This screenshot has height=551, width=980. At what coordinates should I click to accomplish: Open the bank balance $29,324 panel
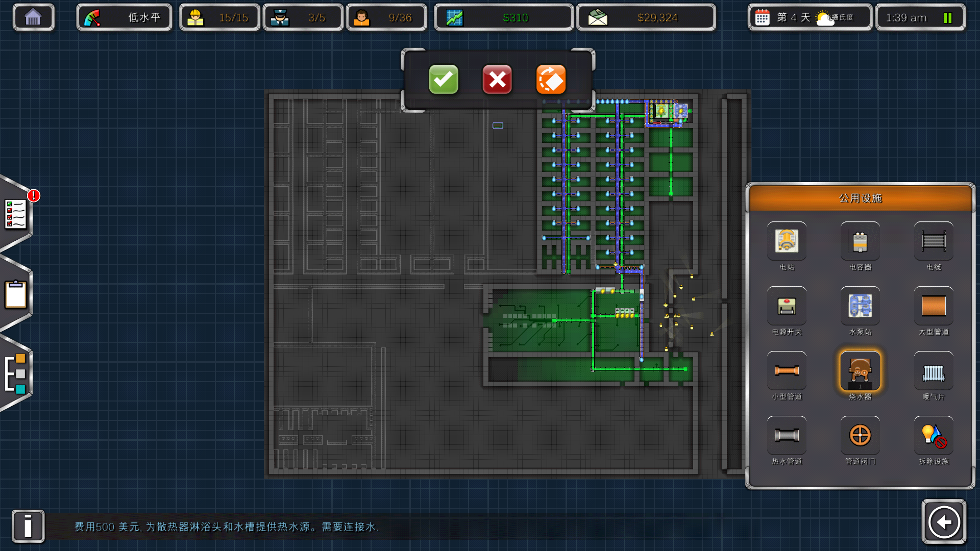click(646, 18)
